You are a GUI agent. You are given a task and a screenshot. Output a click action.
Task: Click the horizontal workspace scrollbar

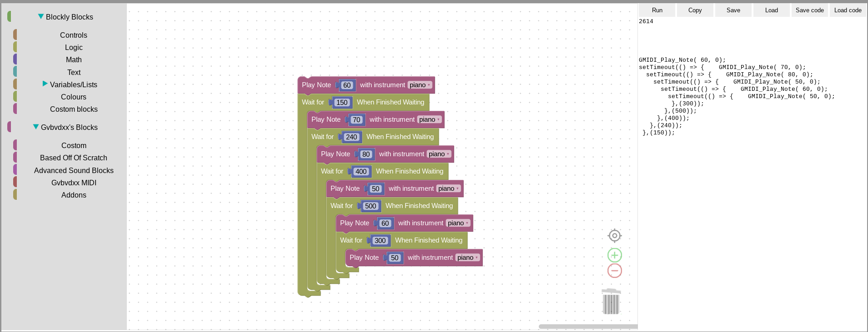point(587,327)
